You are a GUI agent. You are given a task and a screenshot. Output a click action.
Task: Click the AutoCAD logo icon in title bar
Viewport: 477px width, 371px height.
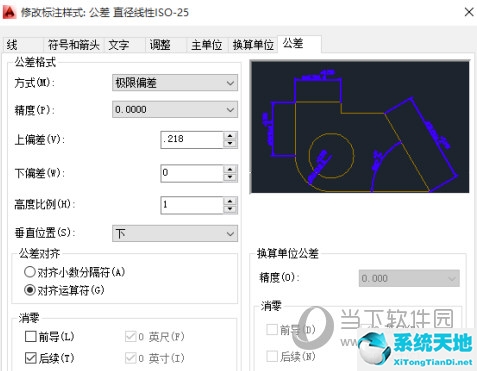(9, 12)
